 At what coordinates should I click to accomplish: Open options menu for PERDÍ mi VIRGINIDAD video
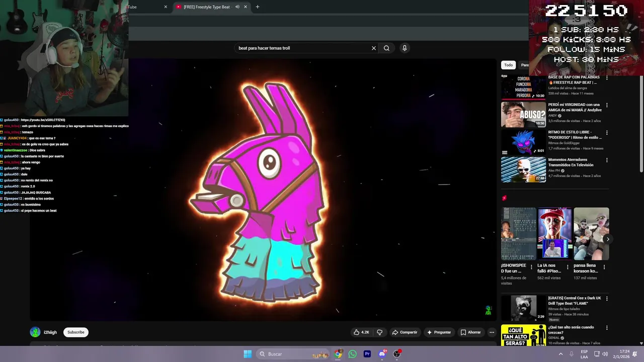tap(607, 105)
